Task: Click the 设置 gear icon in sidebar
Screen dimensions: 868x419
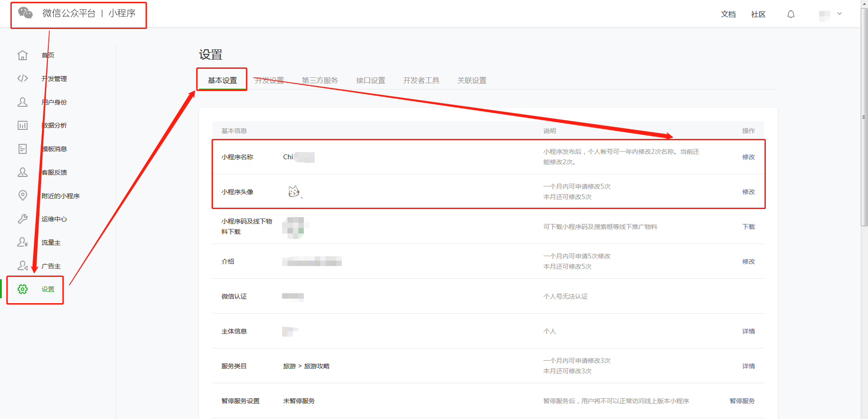Action: (x=23, y=289)
